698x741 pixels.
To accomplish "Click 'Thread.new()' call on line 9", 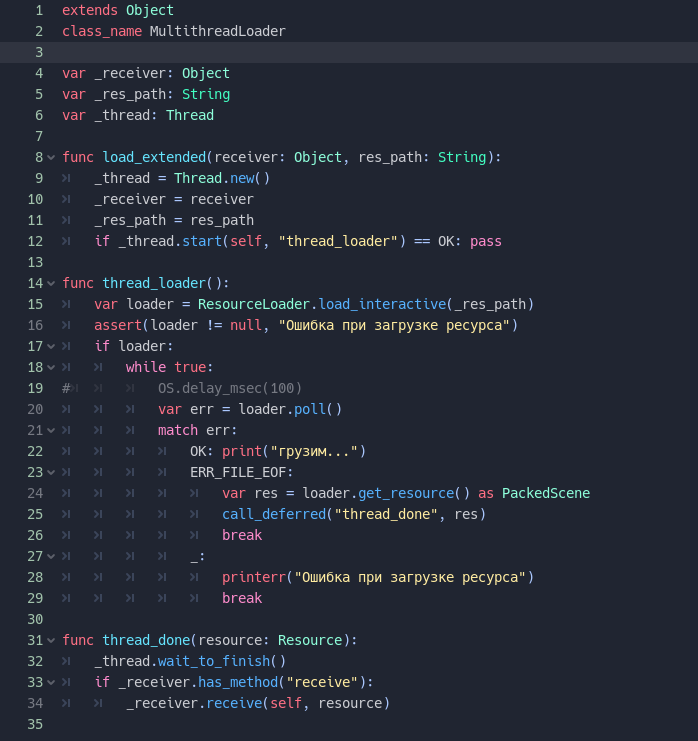I will coord(222,178).
